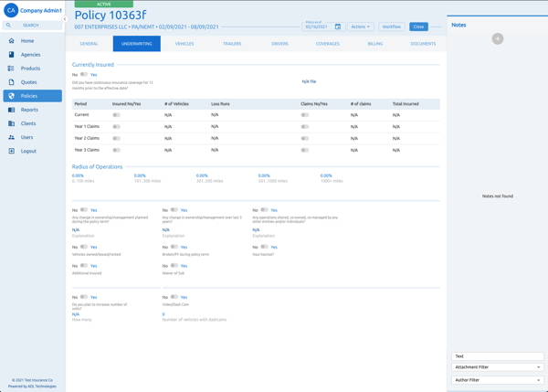Switch to the Coverages tab

click(x=328, y=44)
